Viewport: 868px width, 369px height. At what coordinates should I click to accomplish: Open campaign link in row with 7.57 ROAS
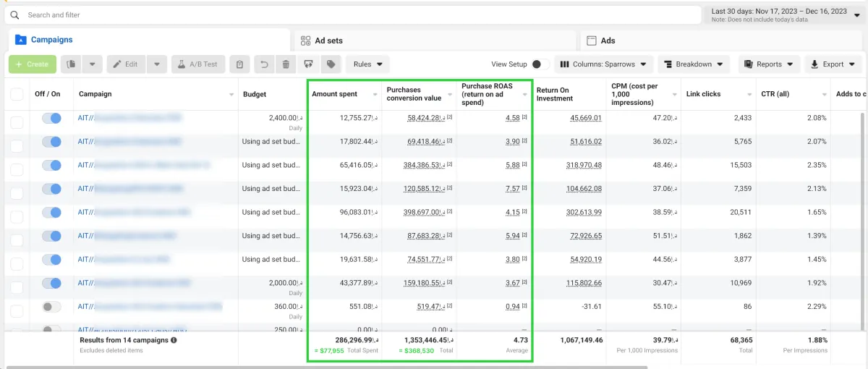point(130,189)
